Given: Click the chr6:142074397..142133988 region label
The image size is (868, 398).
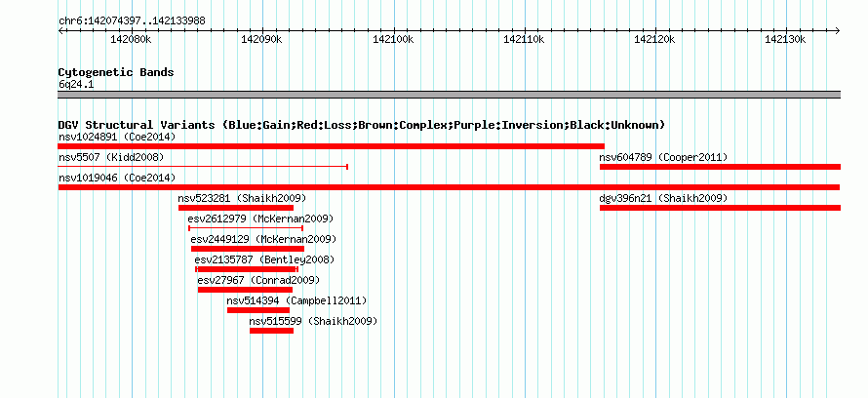Looking at the screenshot, I should [132, 21].
